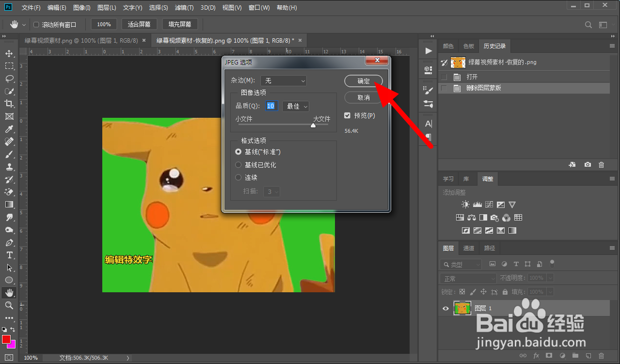Open the blend mode dropdown showing Normal
The height and width of the screenshot is (364, 620).
coord(468,278)
